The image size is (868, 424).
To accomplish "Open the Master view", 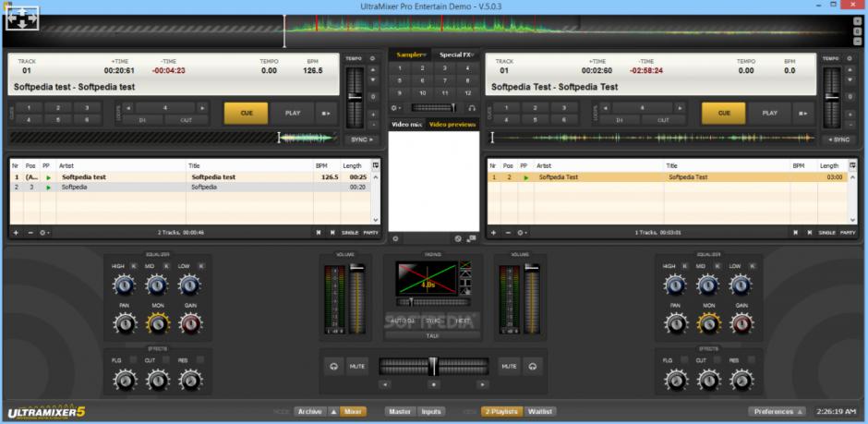I will point(400,412).
